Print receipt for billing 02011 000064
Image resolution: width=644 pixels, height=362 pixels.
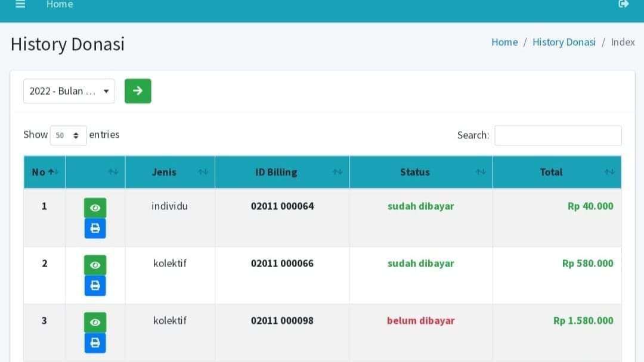(x=95, y=228)
